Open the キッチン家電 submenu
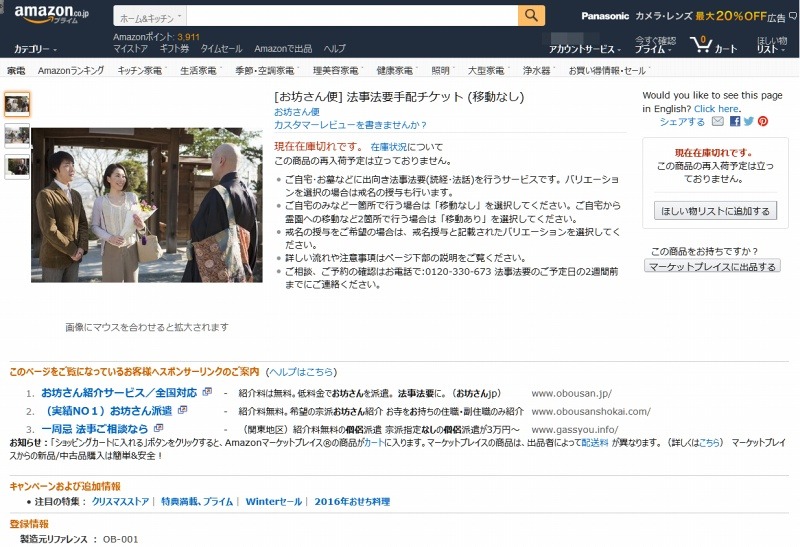This screenshot has width=800, height=547. tap(141, 70)
